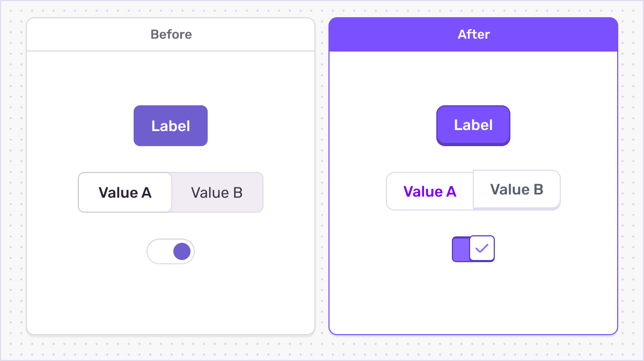
Task: Click the Label button in the Before card
Action: (171, 125)
